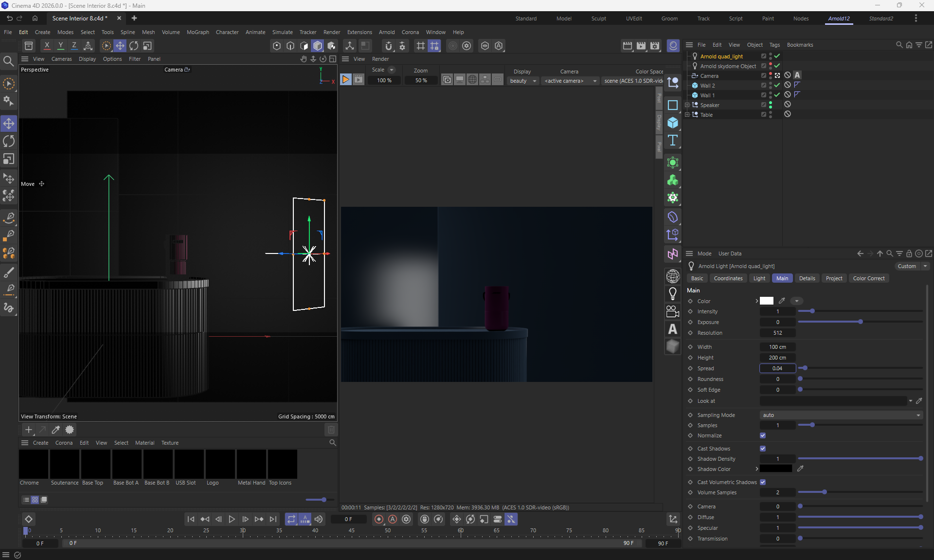This screenshot has width=934, height=560.
Task: Start the Arnold IPR render play button
Action: pyautogui.click(x=345, y=80)
